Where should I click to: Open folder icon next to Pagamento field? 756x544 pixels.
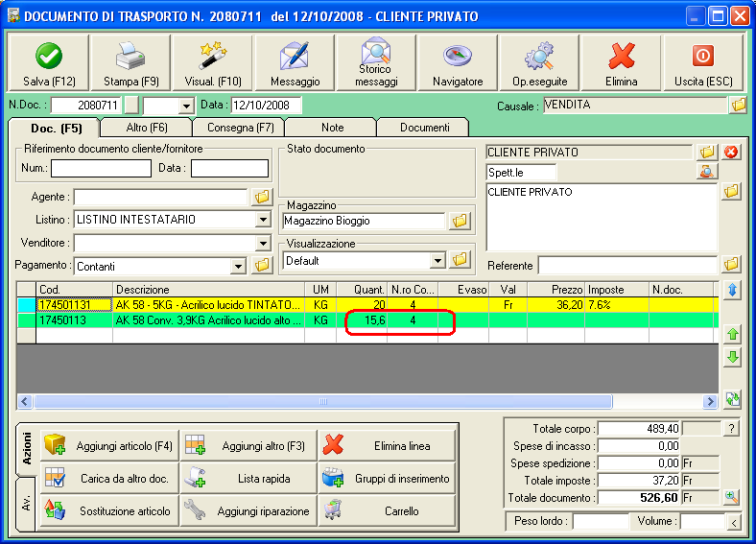click(262, 265)
